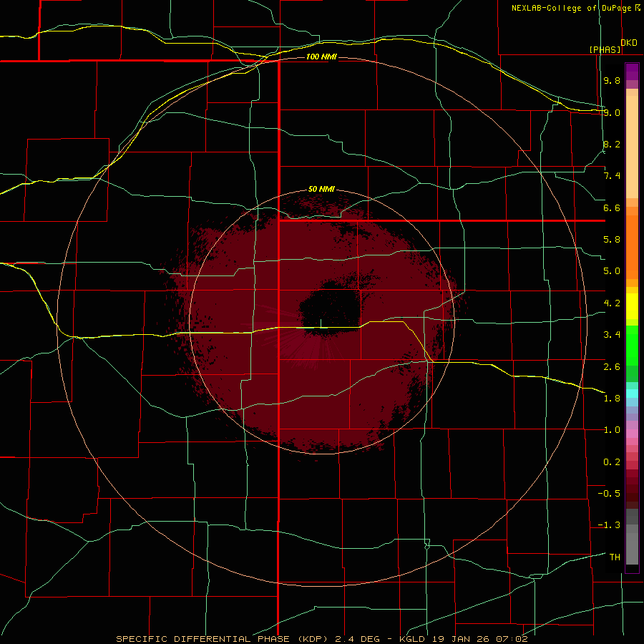Click the 2.6 legend value
Viewport: 644px width, 644px height.
point(612,366)
